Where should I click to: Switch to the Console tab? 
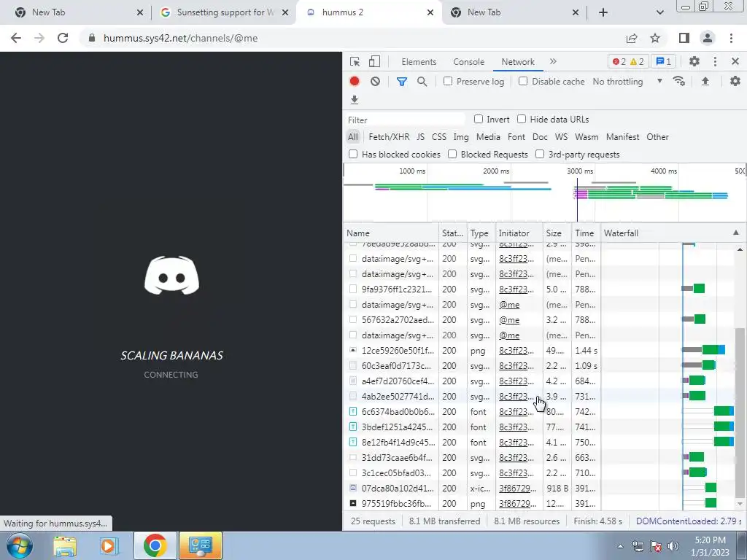469,62
